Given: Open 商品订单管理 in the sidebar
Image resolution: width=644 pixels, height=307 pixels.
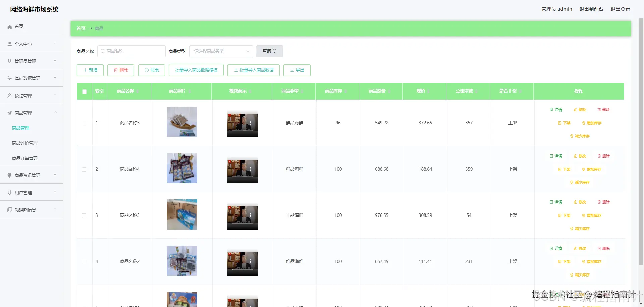Looking at the screenshot, I should tap(25, 158).
